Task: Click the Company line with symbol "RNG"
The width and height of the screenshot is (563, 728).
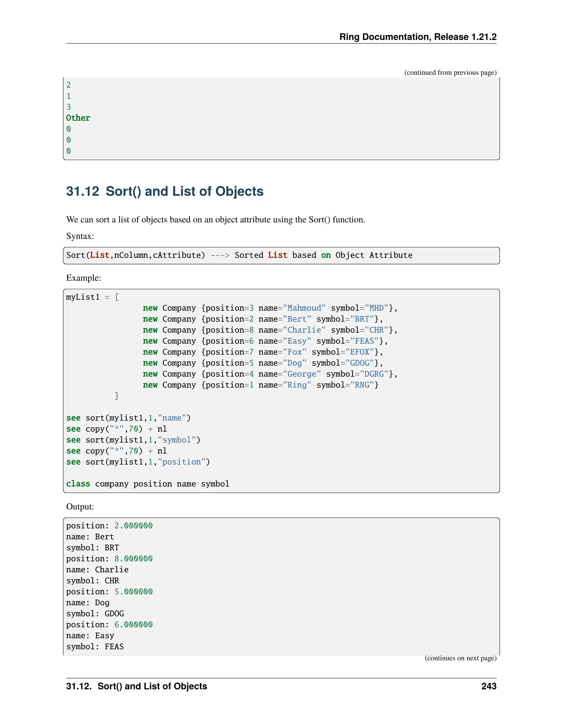Action: pos(260,385)
